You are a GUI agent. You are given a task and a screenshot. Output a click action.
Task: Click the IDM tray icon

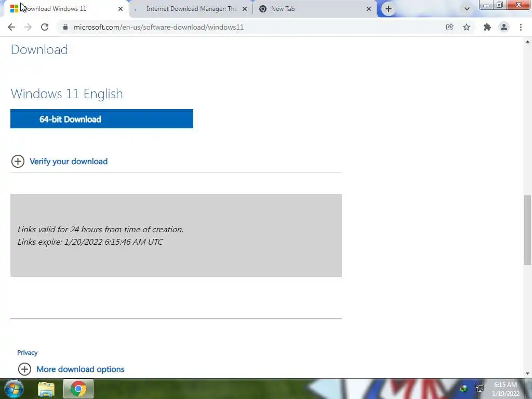463,389
